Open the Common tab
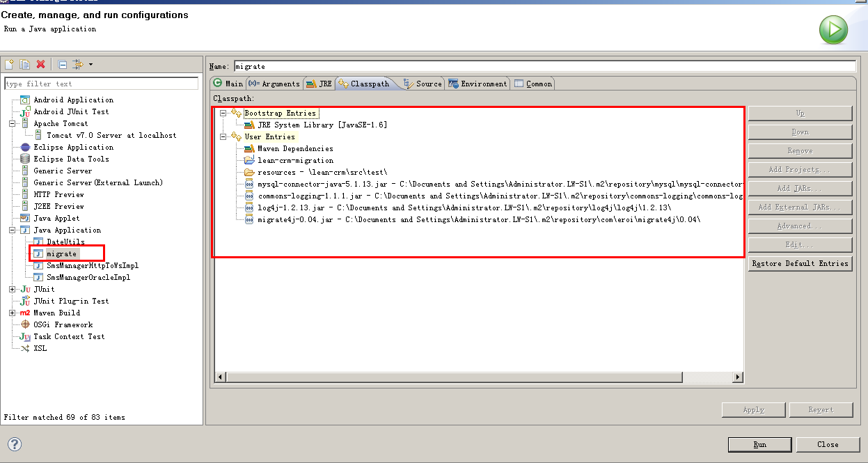 tap(533, 84)
